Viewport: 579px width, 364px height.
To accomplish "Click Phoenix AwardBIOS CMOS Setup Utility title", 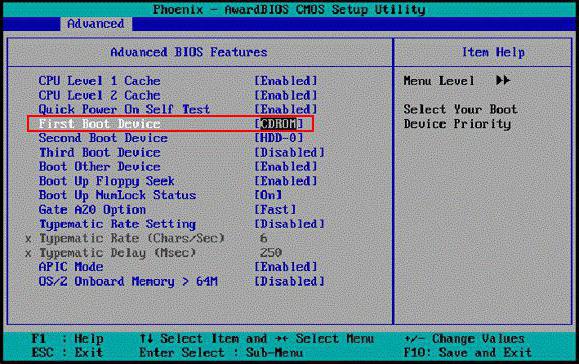I will [289, 9].
